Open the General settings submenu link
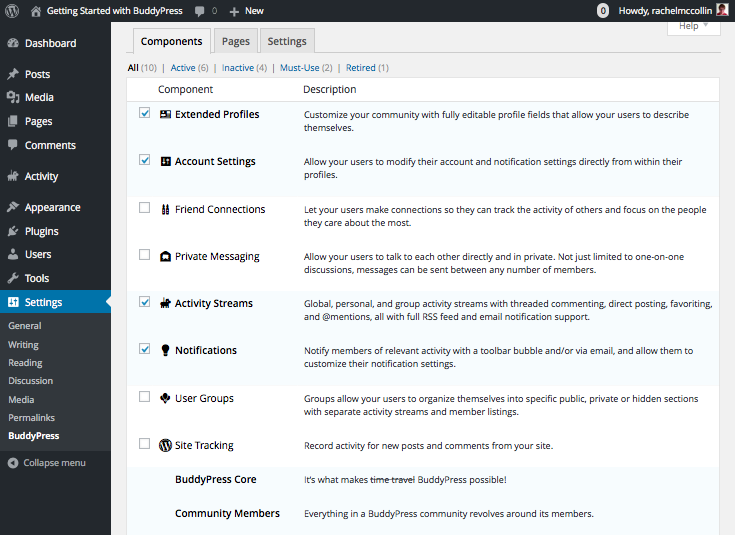 [x=24, y=325]
